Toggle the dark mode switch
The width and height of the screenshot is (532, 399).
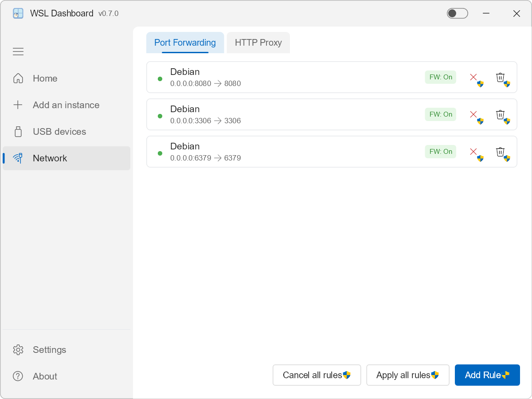[457, 13]
